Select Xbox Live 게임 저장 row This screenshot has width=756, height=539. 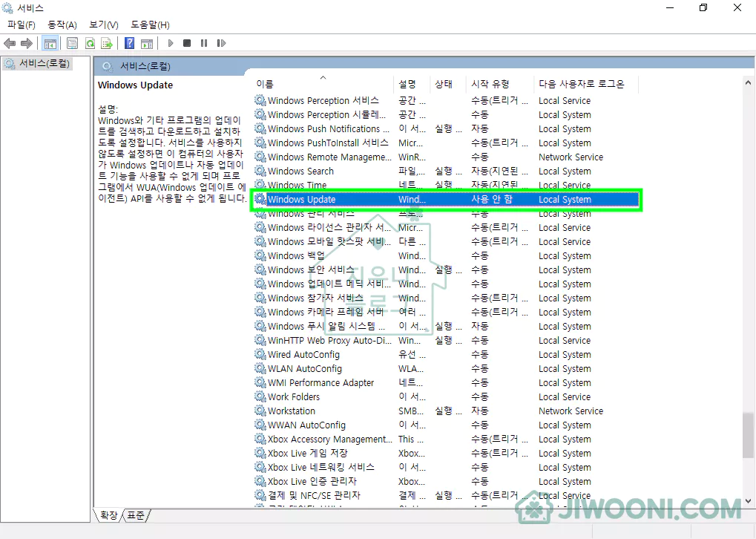(x=446, y=453)
